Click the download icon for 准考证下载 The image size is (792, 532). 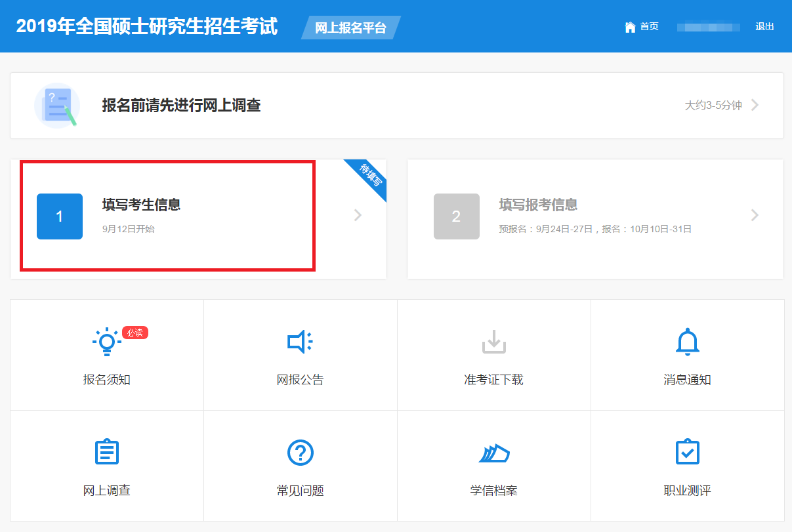point(493,342)
